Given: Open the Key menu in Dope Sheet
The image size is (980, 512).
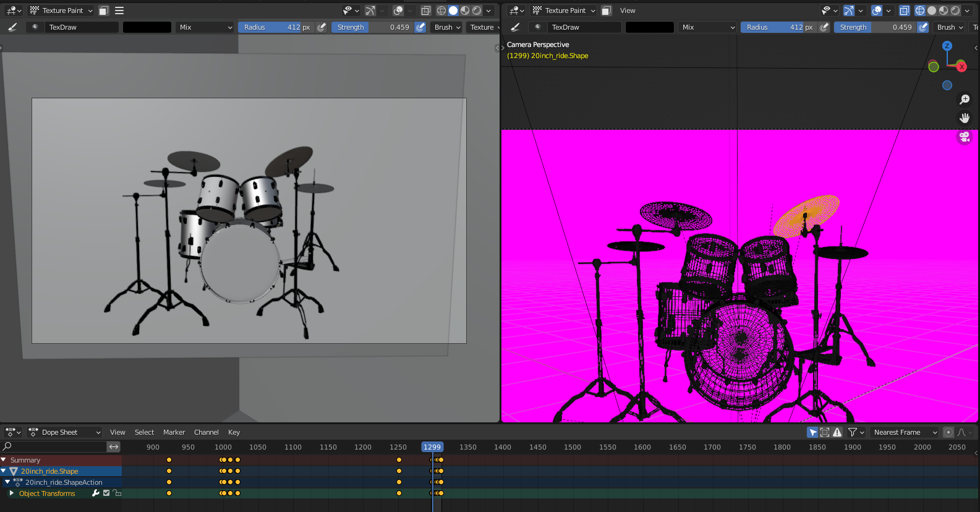Looking at the screenshot, I should (x=234, y=432).
